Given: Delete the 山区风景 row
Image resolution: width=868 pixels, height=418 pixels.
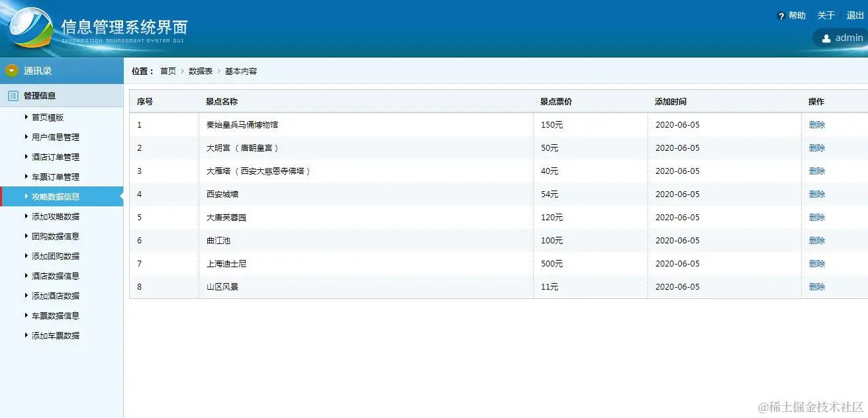Looking at the screenshot, I should pos(817,286).
